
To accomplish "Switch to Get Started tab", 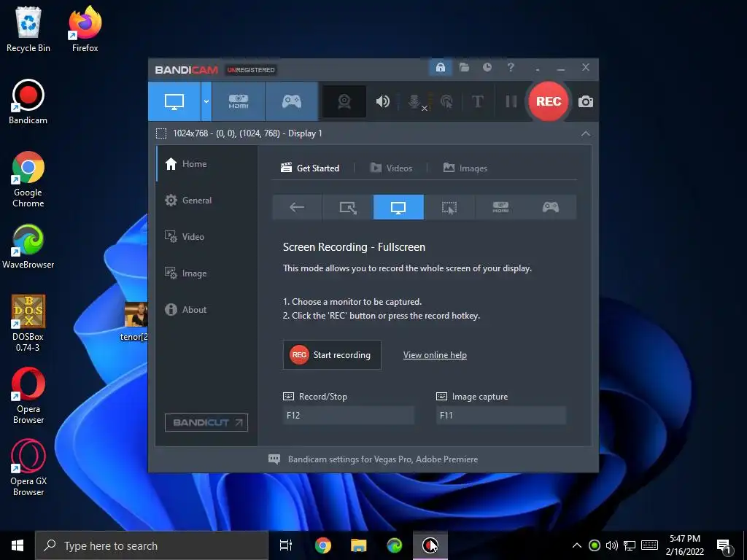I will (x=310, y=168).
